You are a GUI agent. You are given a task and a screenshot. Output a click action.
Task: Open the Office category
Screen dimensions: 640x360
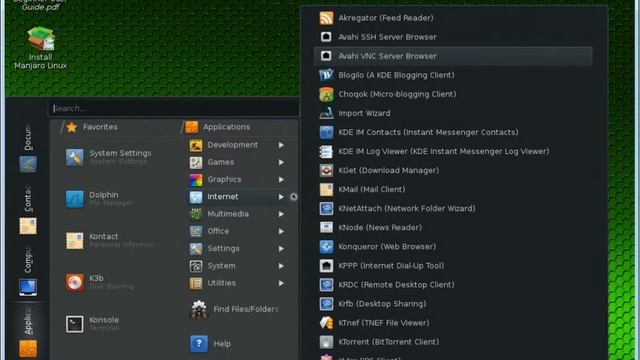[237, 231]
